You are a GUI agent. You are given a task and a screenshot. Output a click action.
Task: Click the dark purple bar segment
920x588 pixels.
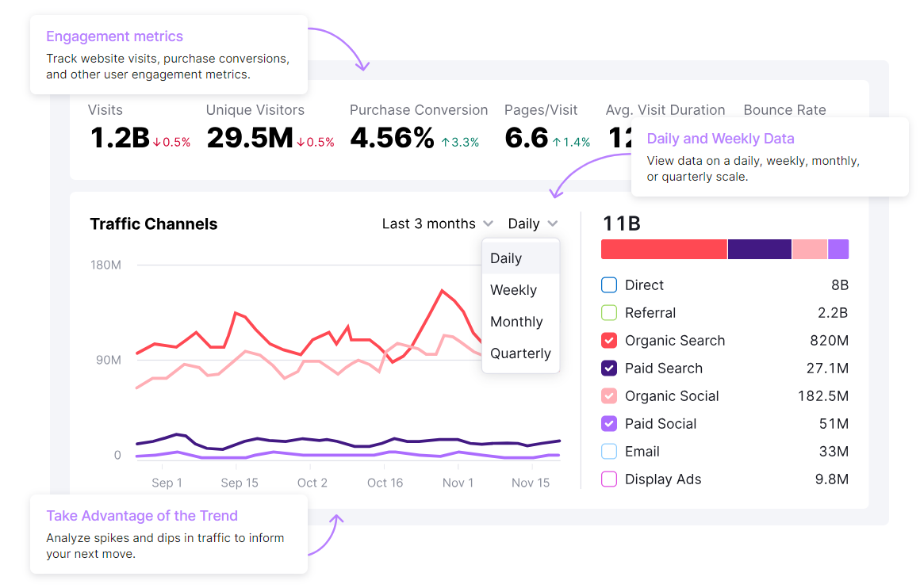coord(760,249)
